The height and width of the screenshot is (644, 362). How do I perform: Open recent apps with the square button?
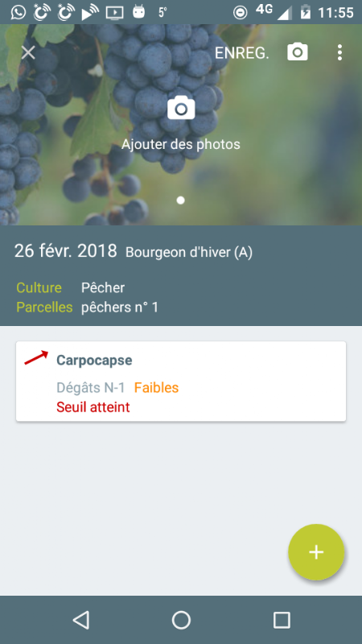coord(282,620)
